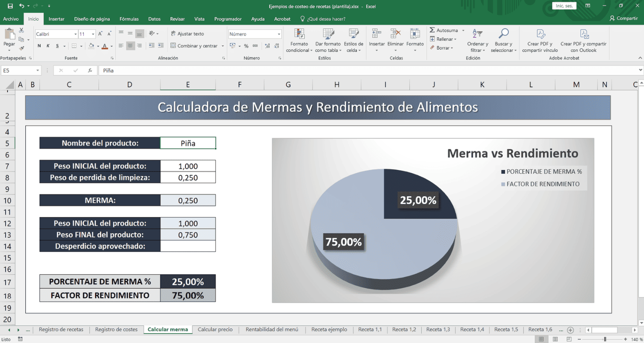Expand the Name Box dropdown arrow

tap(38, 70)
